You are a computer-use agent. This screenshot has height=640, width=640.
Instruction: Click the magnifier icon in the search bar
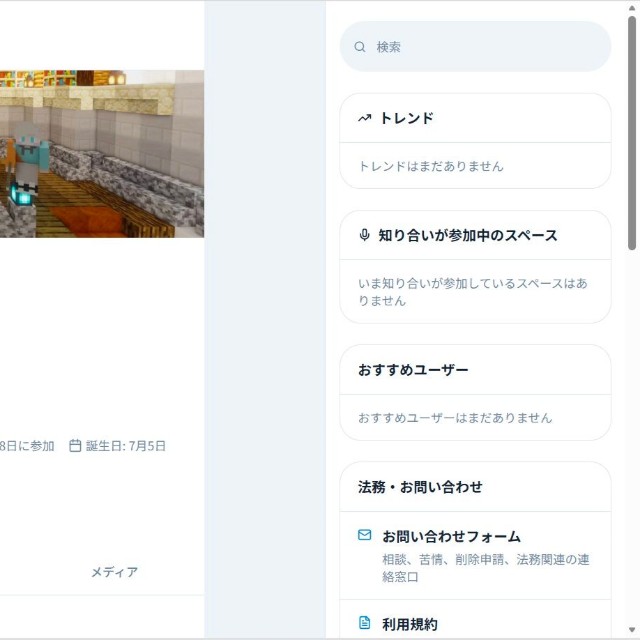(360, 47)
